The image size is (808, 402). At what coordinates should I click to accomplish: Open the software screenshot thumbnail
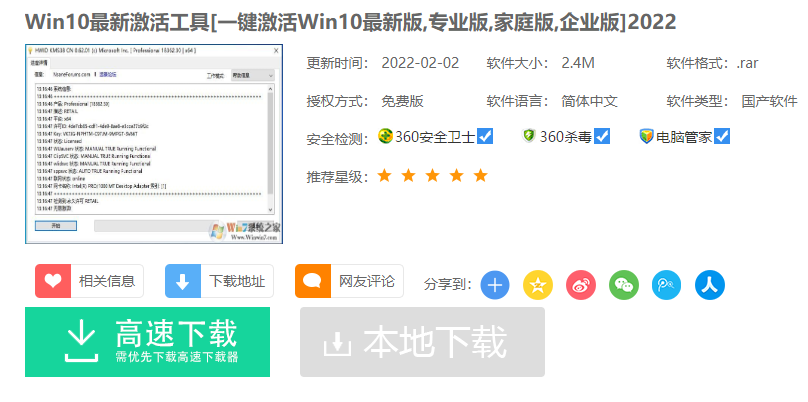tap(154, 144)
